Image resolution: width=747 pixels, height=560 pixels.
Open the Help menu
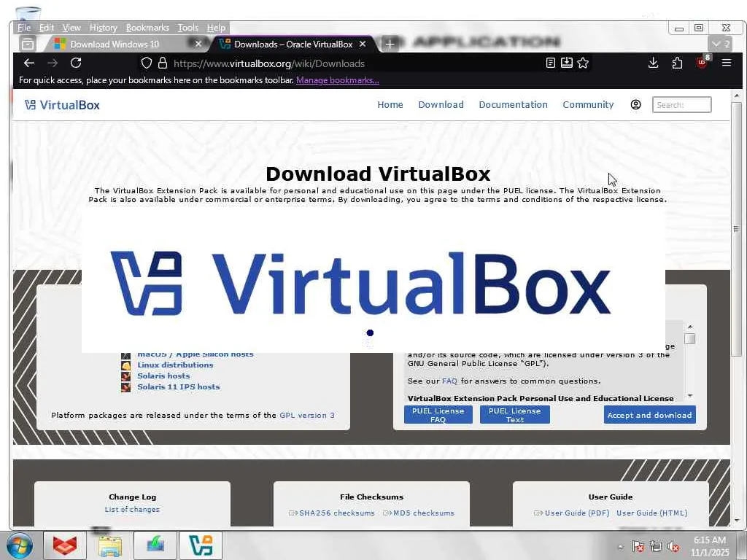pos(216,28)
